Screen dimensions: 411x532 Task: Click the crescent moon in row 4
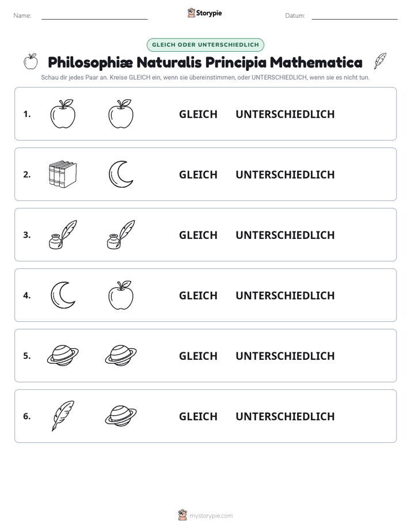pos(63,295)
